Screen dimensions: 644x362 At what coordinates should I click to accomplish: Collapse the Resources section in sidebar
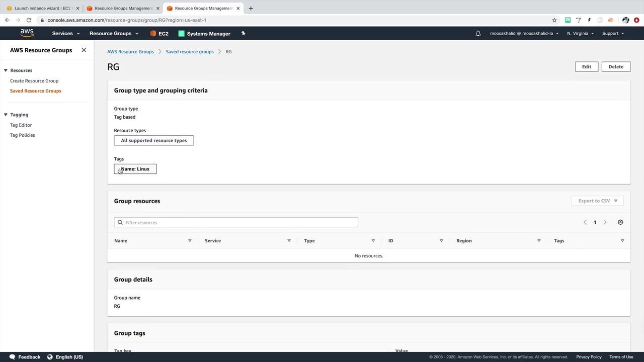[6, 70]
